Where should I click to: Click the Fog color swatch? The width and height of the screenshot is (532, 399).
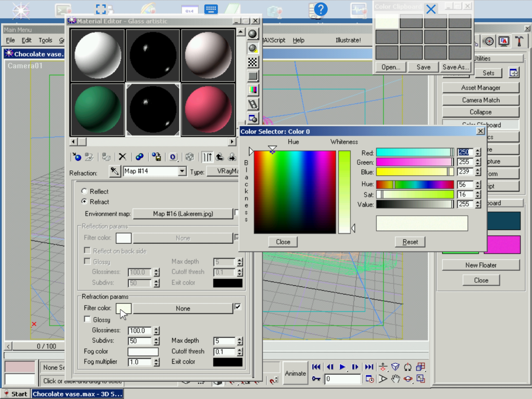point(143,352)
